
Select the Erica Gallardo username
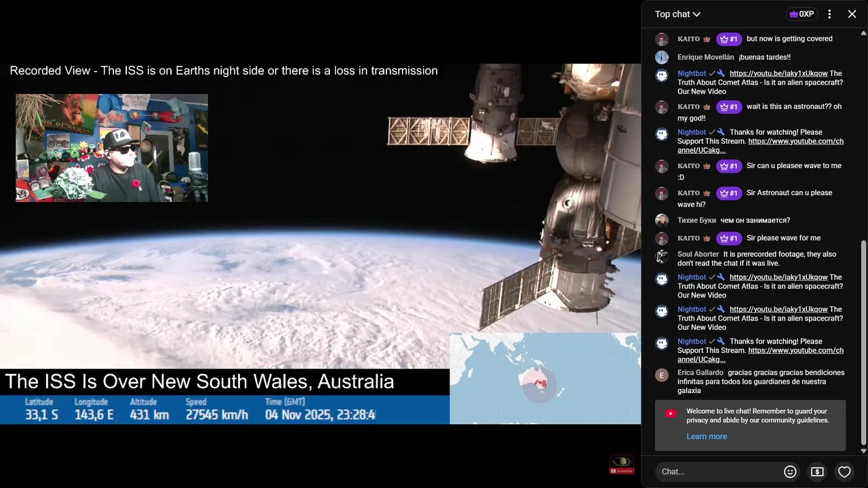coord(700,373)
